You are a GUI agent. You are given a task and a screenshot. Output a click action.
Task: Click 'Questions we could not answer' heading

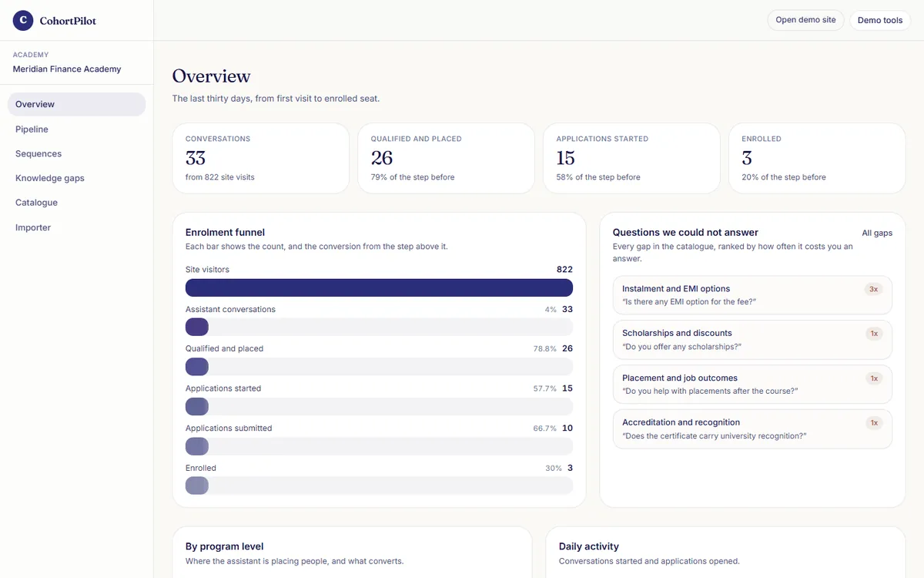[x=685, y=232]
